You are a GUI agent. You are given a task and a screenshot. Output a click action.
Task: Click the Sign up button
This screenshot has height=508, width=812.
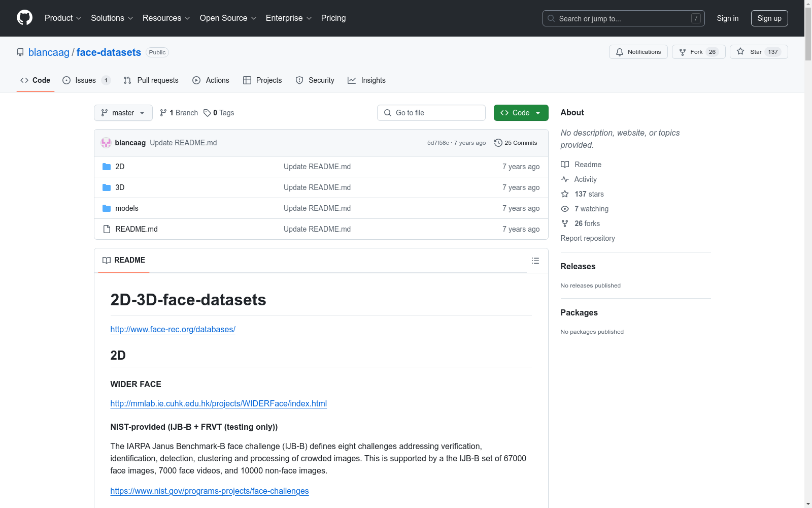(769, 18)
